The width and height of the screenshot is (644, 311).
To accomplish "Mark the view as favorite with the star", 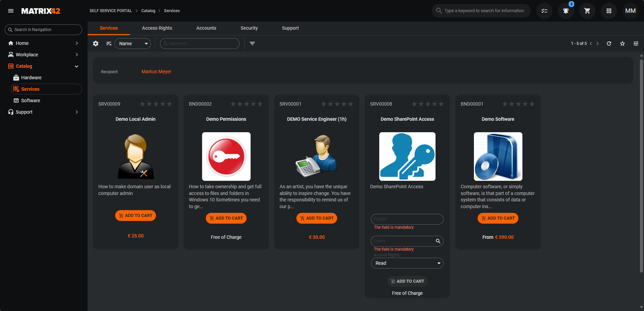I will (622, 44).
